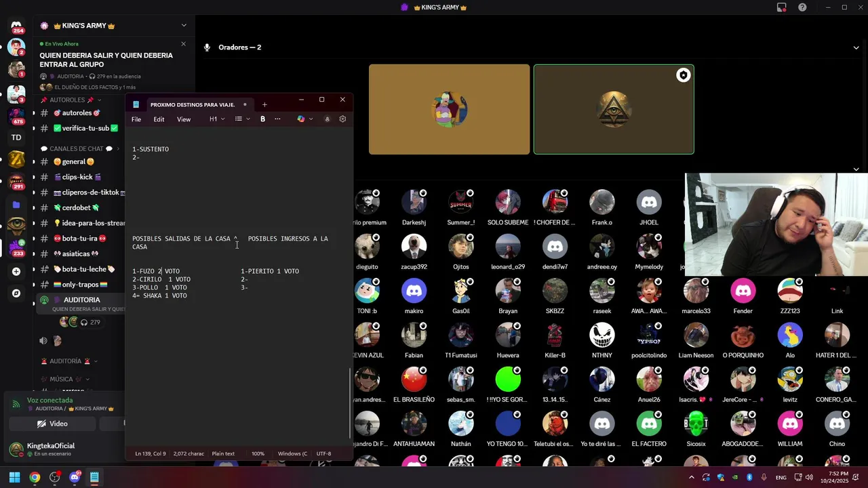Open Discord help question mark icon
This screenshot has height=488, width=868.
point(802,7)
